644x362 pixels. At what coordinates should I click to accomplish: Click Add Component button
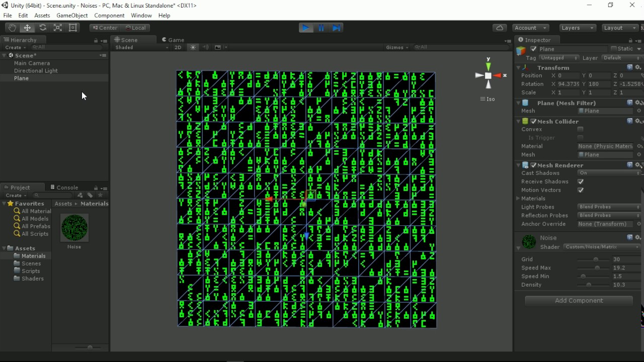point(579,301)
